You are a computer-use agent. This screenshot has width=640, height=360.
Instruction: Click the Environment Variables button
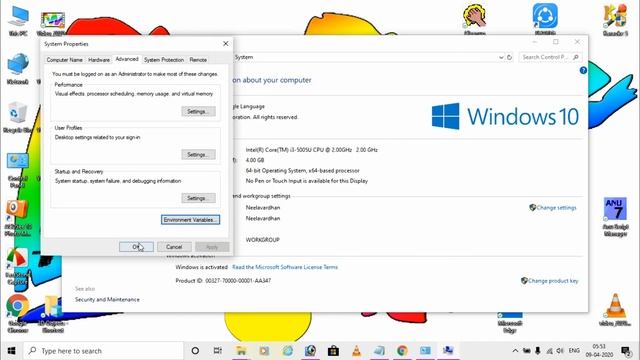click(x=190, y=220)
